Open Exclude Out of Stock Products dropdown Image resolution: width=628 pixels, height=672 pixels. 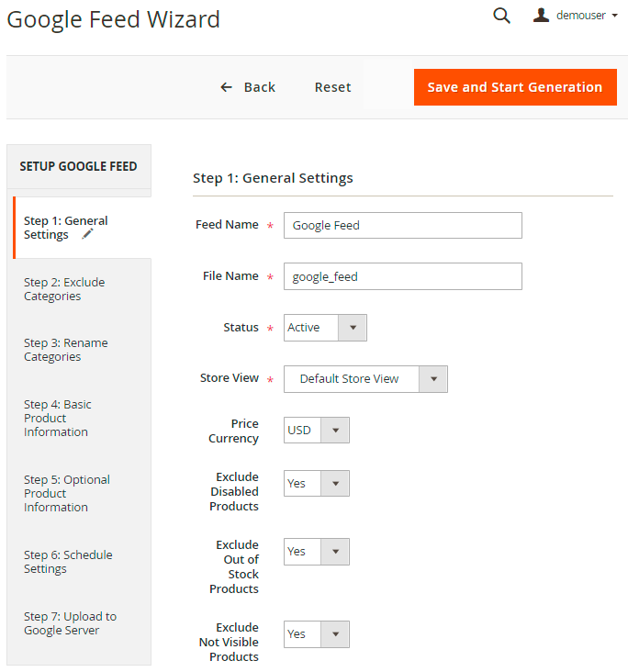click(317, 552)
